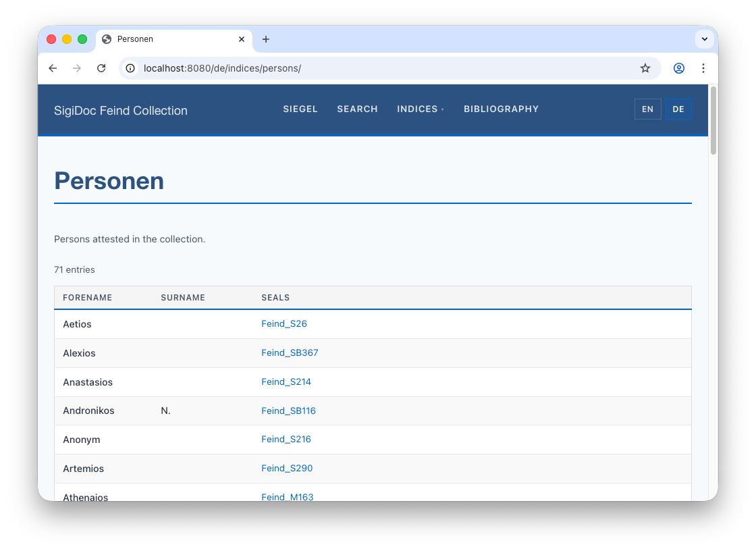The image size is (756, 551).
Task: Click the browser back arrow
Action: pos(53,68)
